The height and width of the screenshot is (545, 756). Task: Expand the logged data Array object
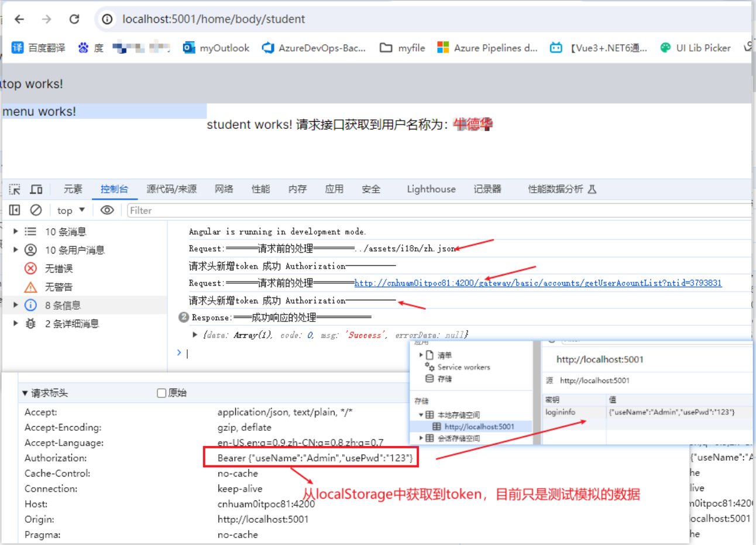click(x=195, y=335)
